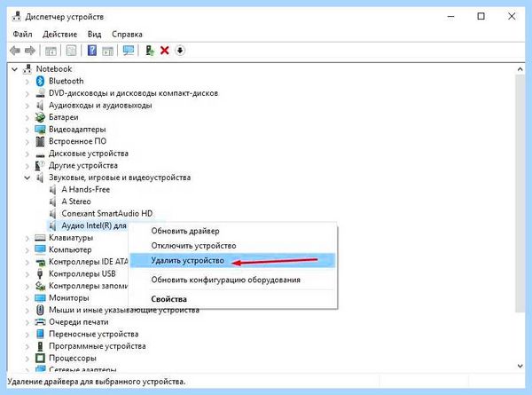Collapse Звуковые, игровые и видеоустройства category
This screenshot has height=395, width=532.
coord(27,178)
